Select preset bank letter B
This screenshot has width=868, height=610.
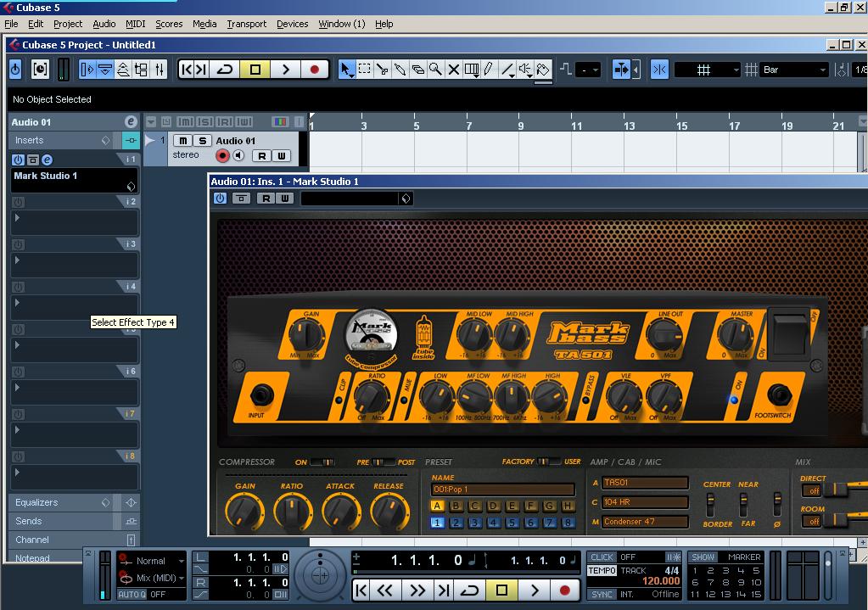click(x=456, y=506)
